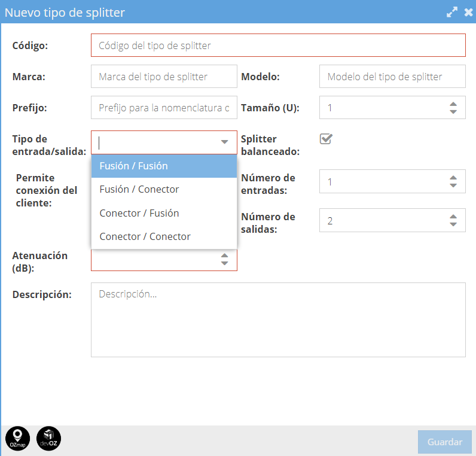476x456 pixels.
Task: Decrease Número de salidas with down arrow
Action: pyautogui.click(x=453, y=224)
